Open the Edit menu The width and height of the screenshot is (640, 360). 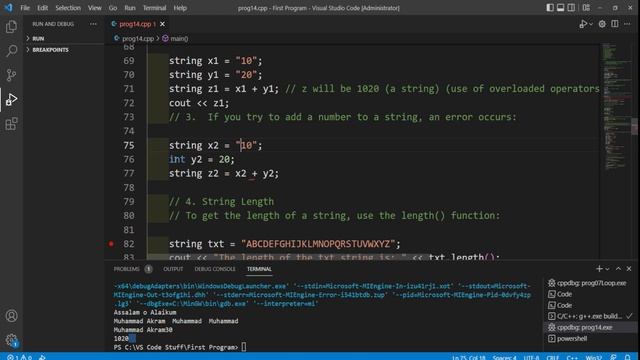coord(42,8)
